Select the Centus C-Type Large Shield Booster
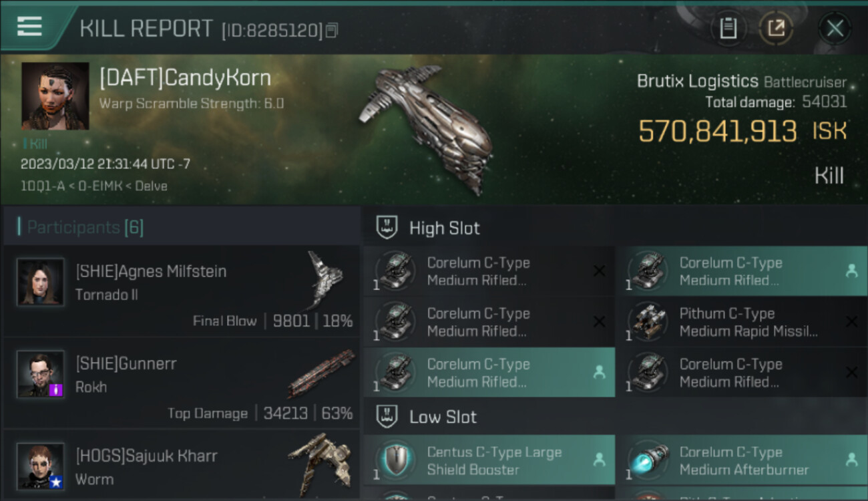868x501 pixels. pyautogui.click(x=489, y=460)
